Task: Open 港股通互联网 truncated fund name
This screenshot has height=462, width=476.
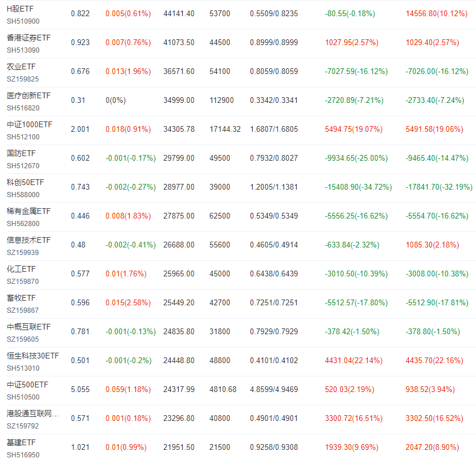Action: pos(32,413)
